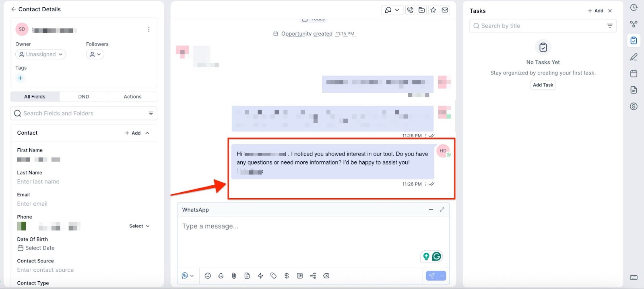Clear the message with the backspace icon

point(326,276)
